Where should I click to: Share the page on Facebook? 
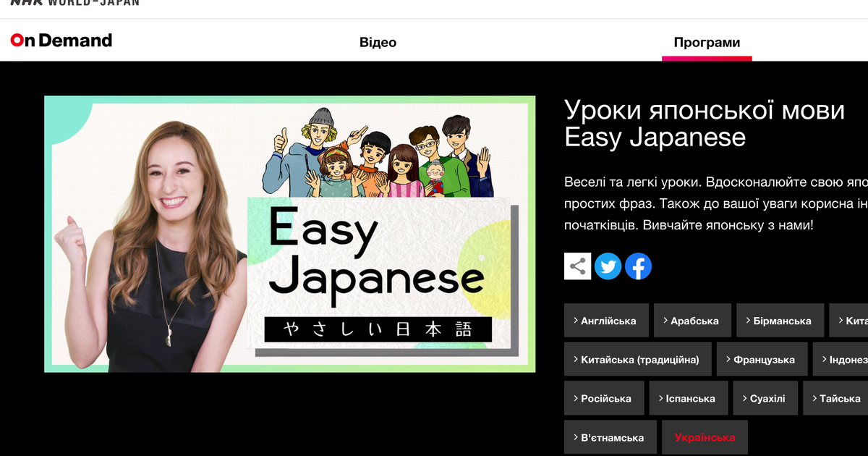click(x=638, y=266)
